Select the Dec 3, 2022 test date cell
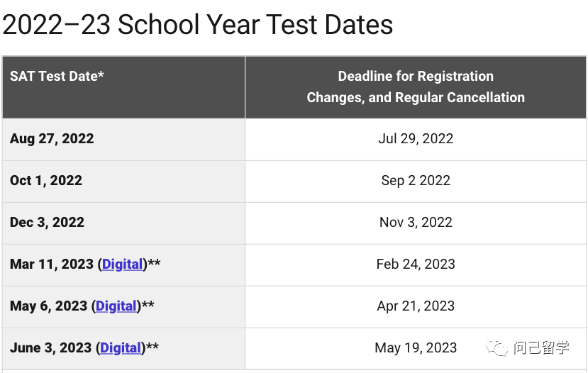 (123, 223)
